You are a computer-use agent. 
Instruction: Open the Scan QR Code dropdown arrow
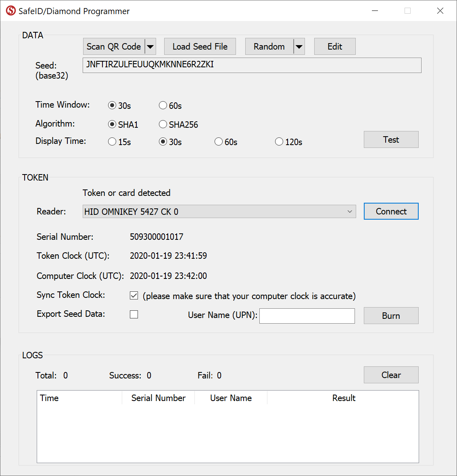[150, 47]
